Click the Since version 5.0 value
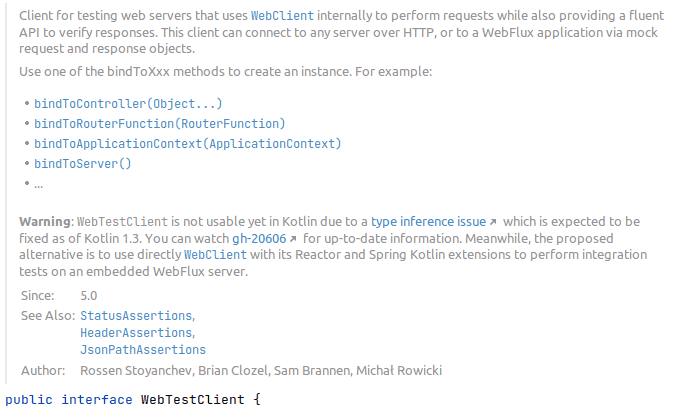The image size is (699, 412). click(x=91, y=297)
